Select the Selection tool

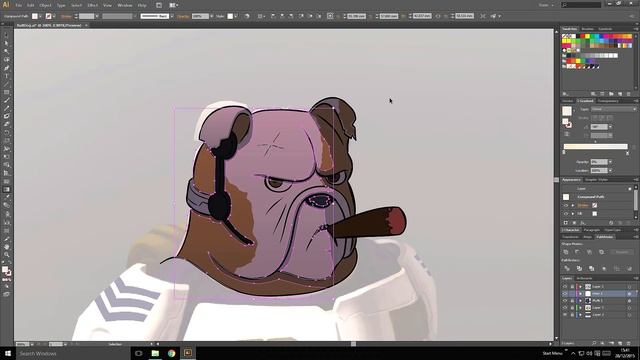tap(7, 35)
